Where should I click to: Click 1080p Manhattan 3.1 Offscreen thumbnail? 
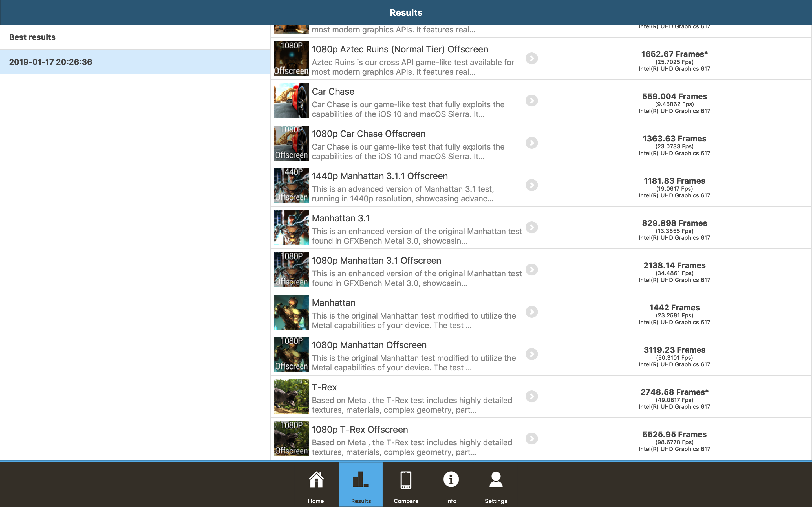pos(291,270)
